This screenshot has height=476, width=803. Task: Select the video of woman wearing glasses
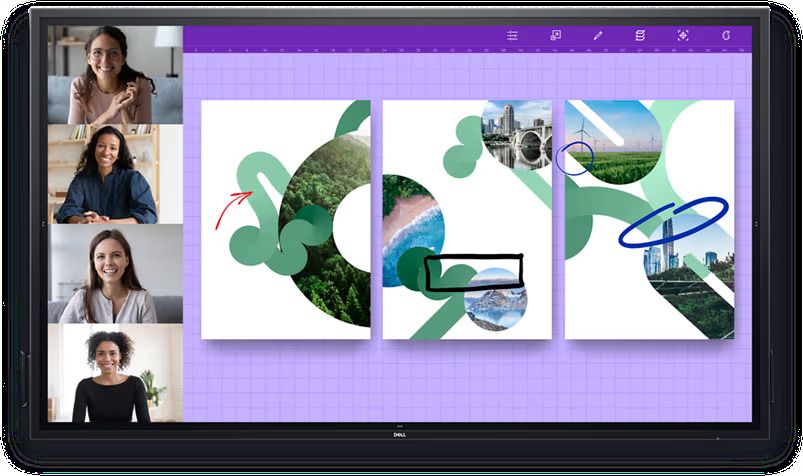(115, 75)
